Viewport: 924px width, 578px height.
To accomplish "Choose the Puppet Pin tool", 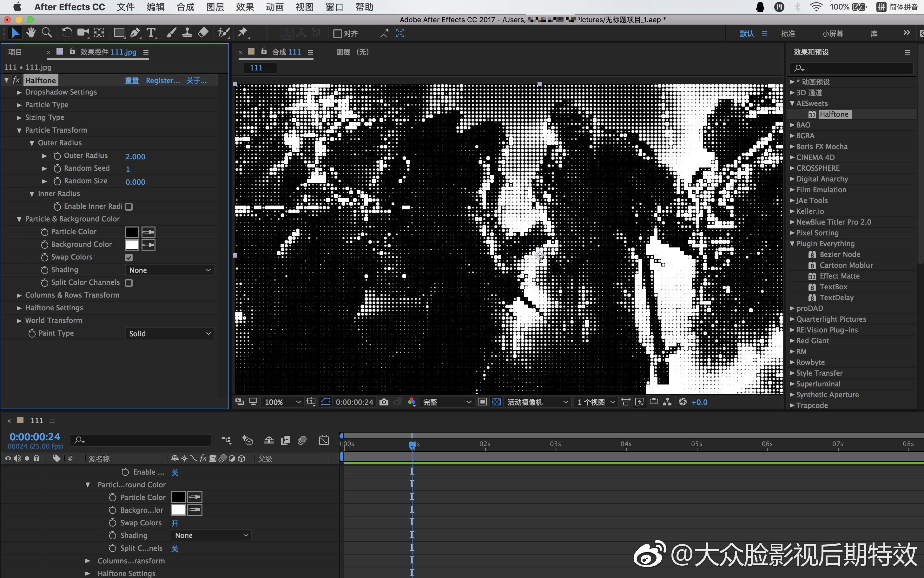I will pos(242,33).
